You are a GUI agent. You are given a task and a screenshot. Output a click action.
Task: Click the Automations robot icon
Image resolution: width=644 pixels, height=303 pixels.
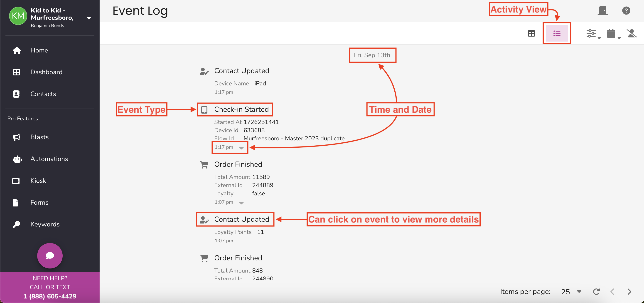click(17, 159)
